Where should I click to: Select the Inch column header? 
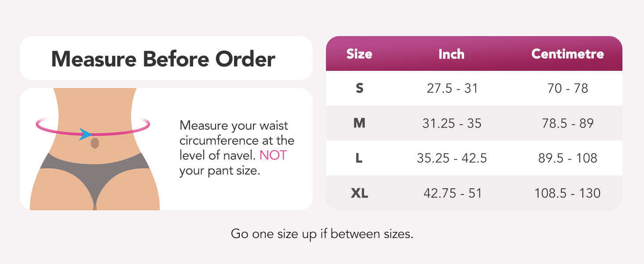pos(451,54)
